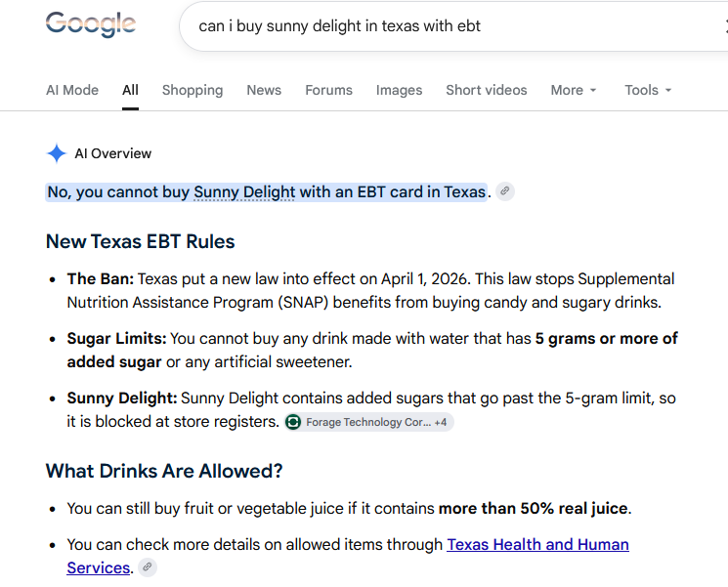Image resolution: width=728 pixels, height=587 pixels.
Task: Click the Forage Technology source favicon
Action: [293, 422]
